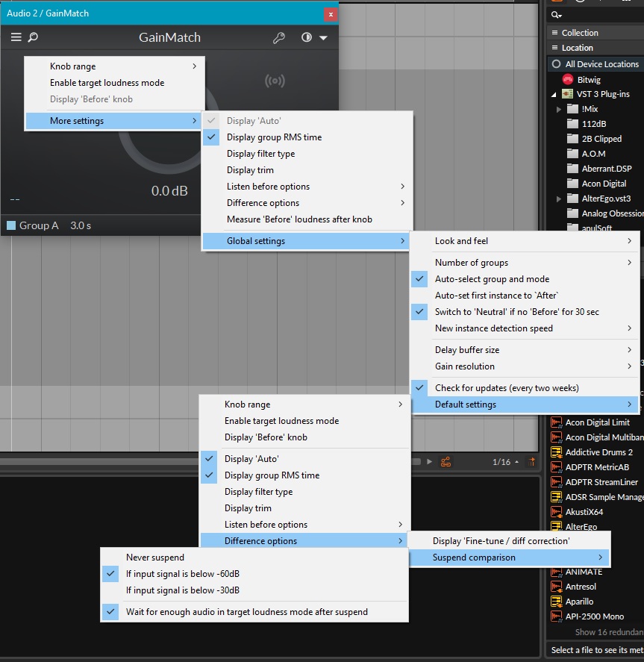
Task: Click Acon Digital Limit plugin icon
Action: (556, 422)
